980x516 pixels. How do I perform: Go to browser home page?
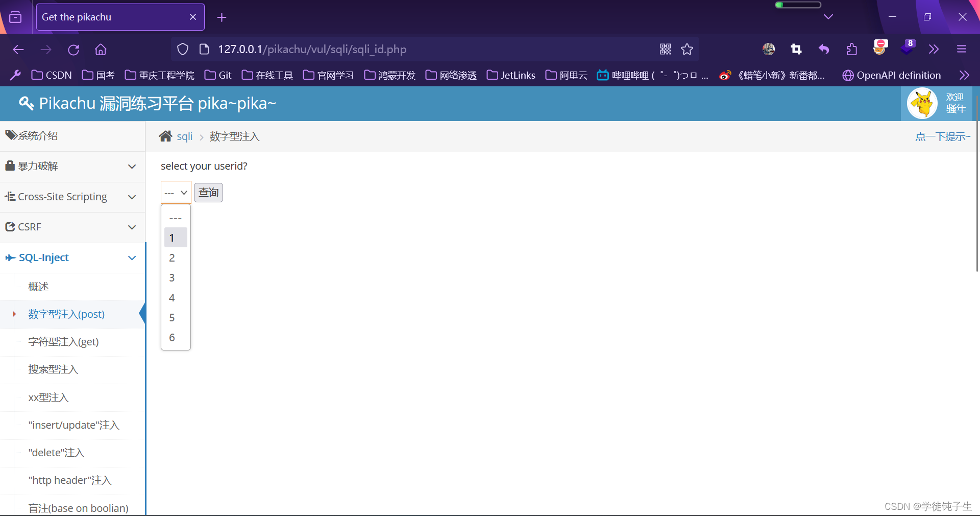click(101, 50)
